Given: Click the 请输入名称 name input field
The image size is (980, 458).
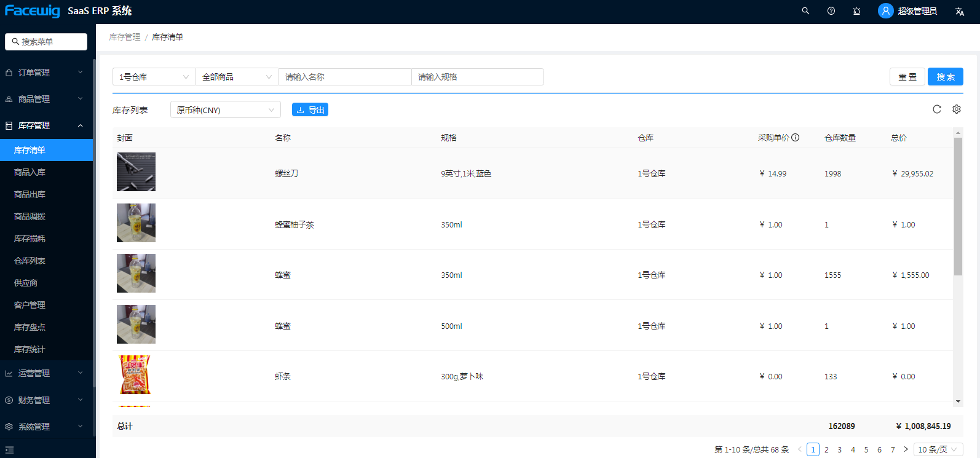Looking at the screenshot, I should (344, 77).
